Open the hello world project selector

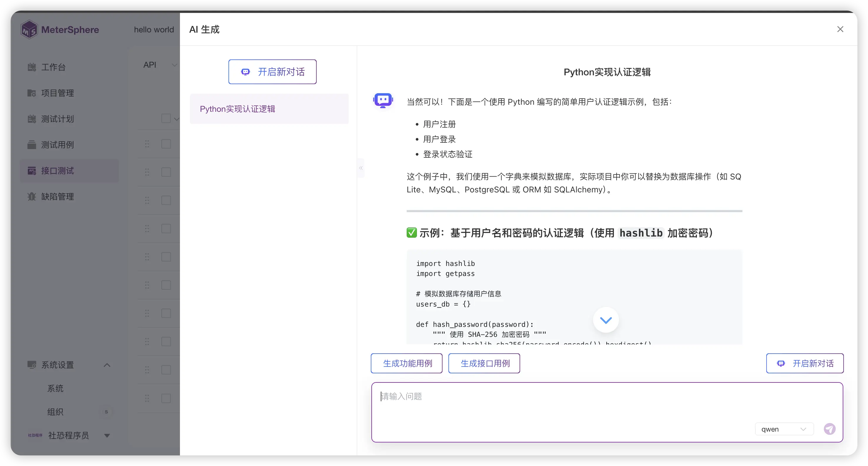coord(154,30)
